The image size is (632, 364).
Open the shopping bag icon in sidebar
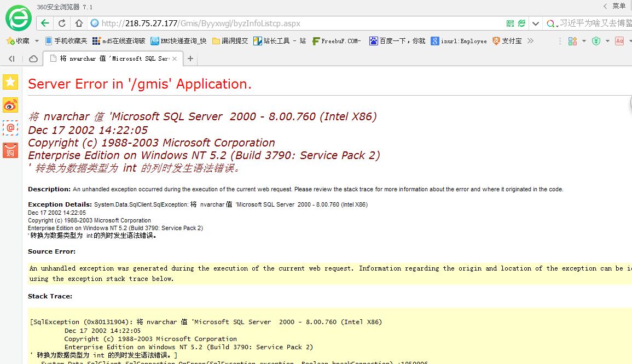point(10,151)
